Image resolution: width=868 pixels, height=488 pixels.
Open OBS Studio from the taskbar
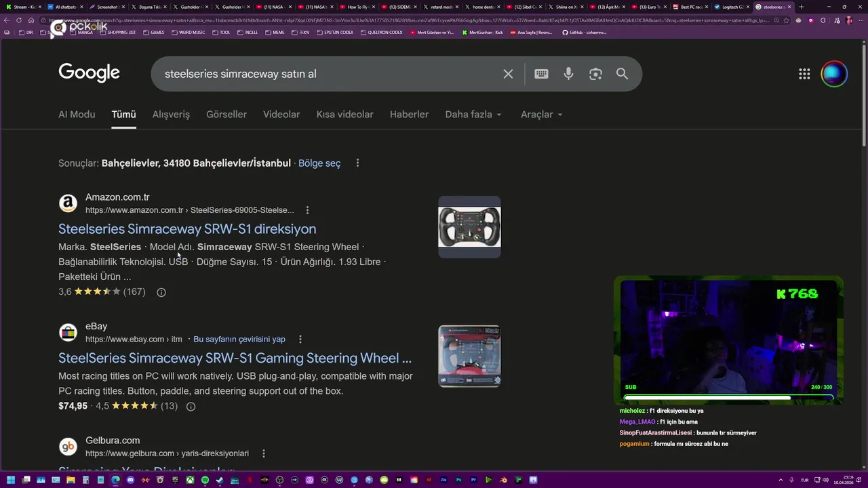point(279,480)
